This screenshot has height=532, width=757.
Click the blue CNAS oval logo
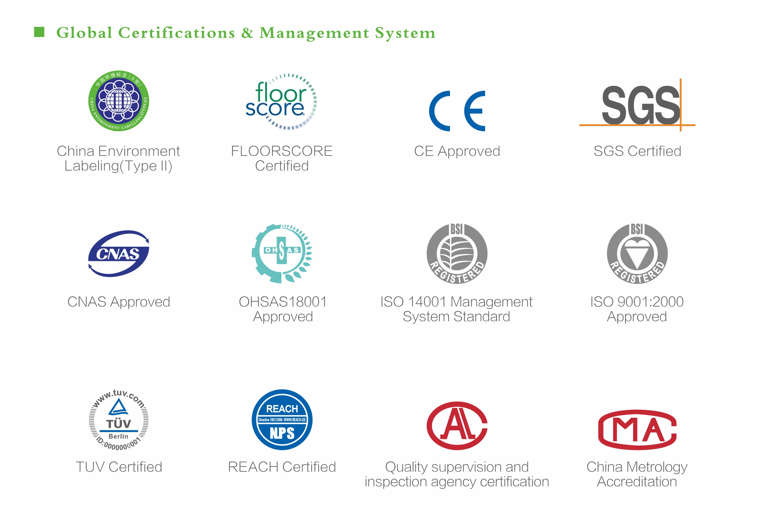119,254
